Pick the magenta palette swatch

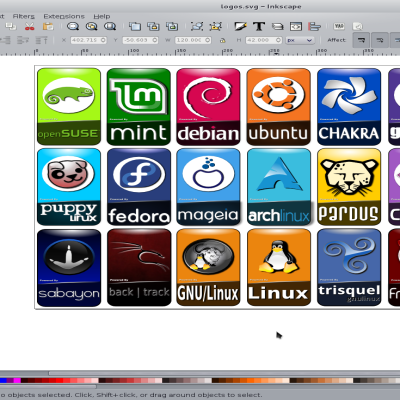[17, 380]
